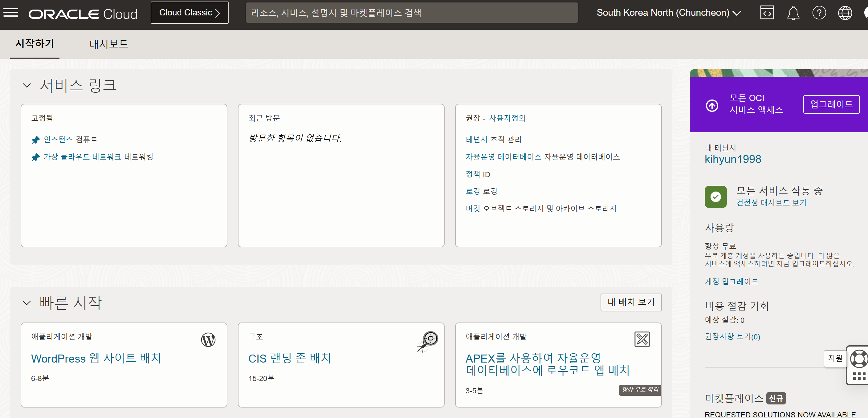
Task: Click the 최근 방문 card header
Action: click(x=264, y=118)
